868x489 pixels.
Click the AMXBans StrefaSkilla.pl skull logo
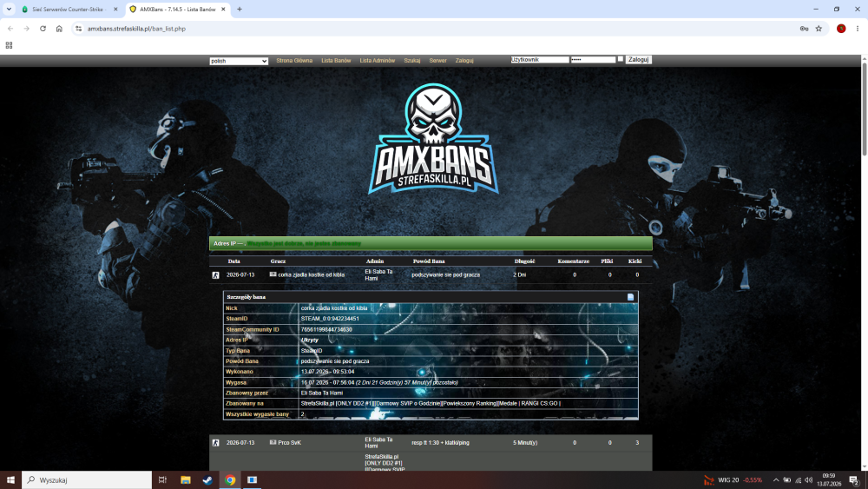point(433,139)
